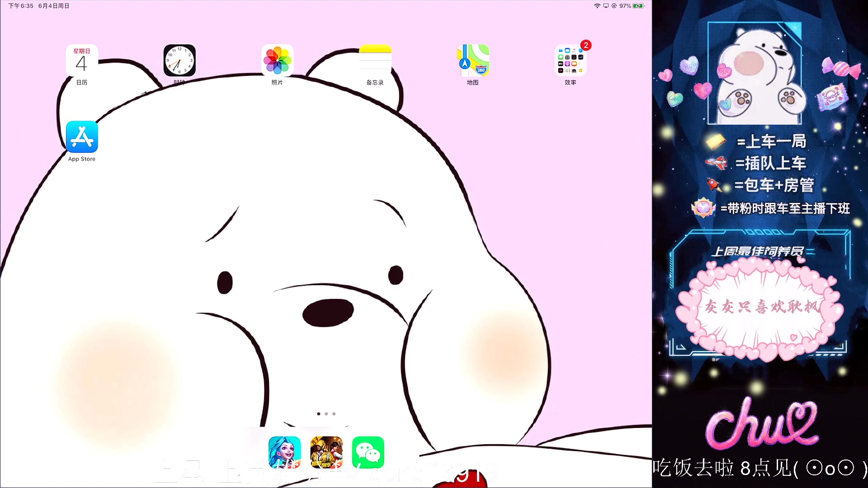Tap the green charging battery indicator
This screenshot has width=868, height=488.
[638, 6]
